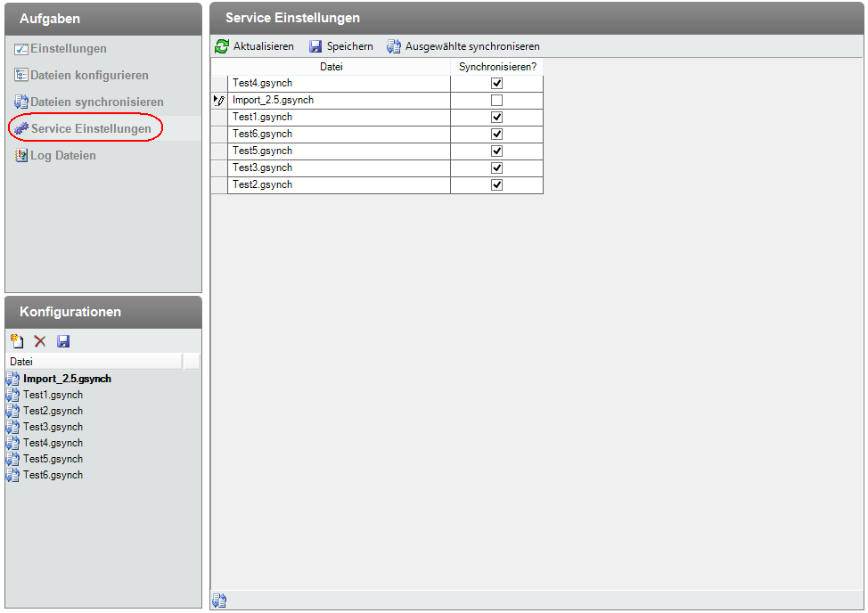This screenshot has width=868, height=613.
Task: Sort by the Datei column header in grid
Action: [331, 67]
